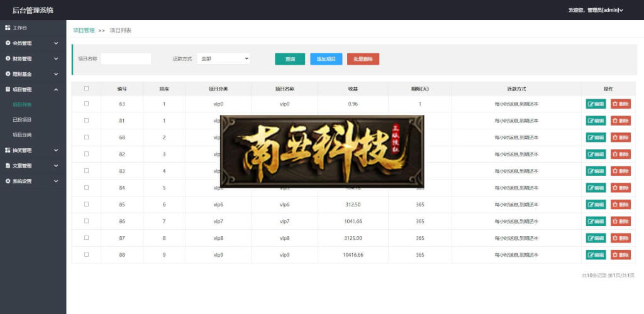Click 删除 button for vip8 row
Image resolution: width=644 pixels, height=314 pixels.
click(621, 238)
